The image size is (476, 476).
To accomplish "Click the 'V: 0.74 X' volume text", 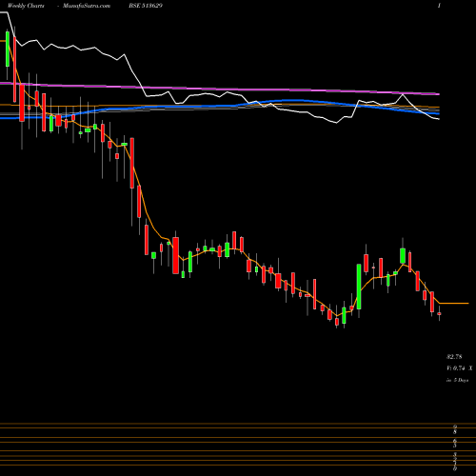I will pyautogui.click(x=459, y=368).
